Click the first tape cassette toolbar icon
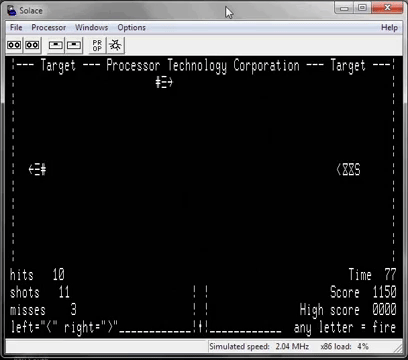The height and width of the screenshot is (360, 408). coord(14,45)
